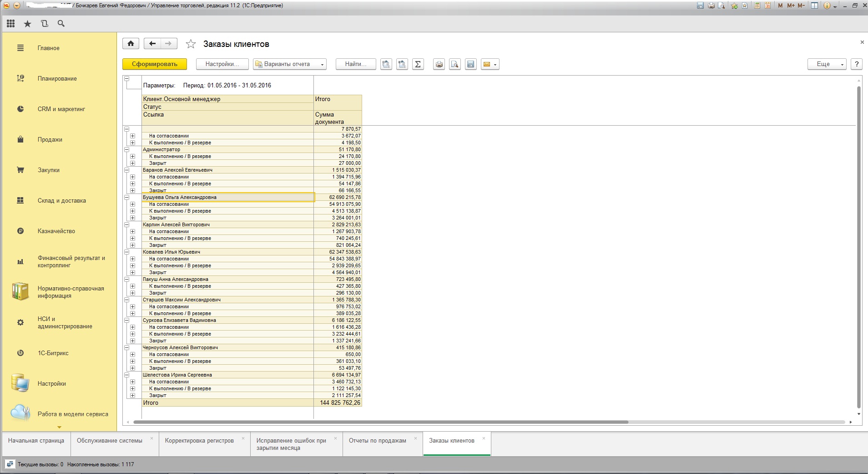Image resolution: width=868 pixels, height=474 pixels.
Task: Select Пакуш Анна Александровна cell
Action: (x=227, y=279)
